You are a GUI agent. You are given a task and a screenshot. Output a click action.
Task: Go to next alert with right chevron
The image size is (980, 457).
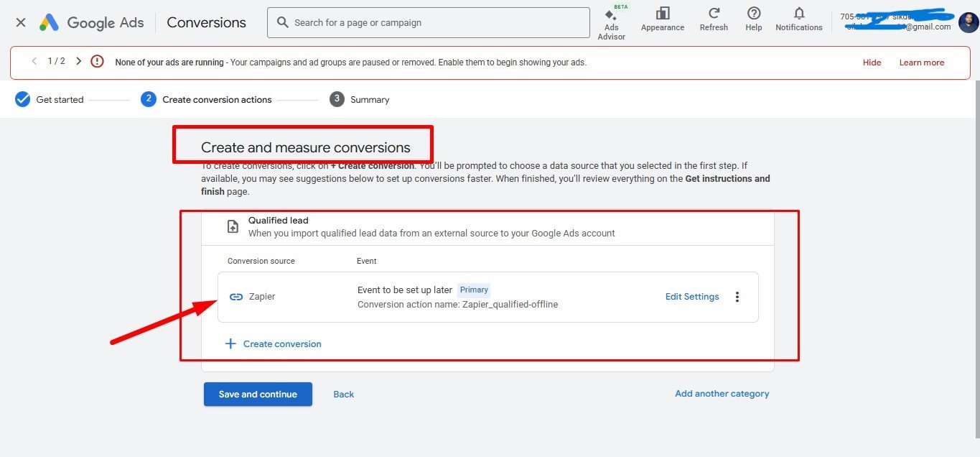(x=78, y=61)
